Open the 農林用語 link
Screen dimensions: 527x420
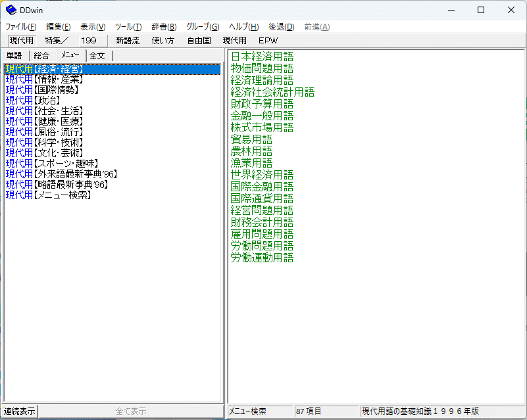click(251, 151)
